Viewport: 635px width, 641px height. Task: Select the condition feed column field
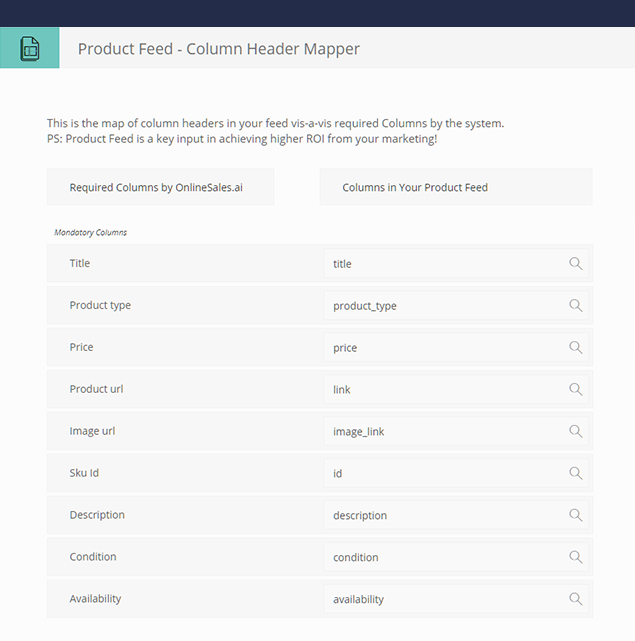pos(456,557)
